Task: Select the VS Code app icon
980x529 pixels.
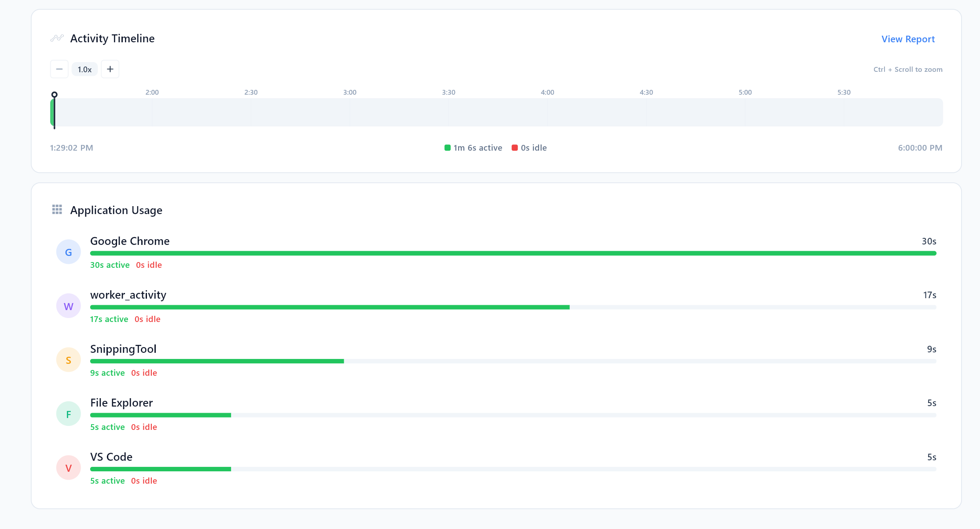Action: 68,467
